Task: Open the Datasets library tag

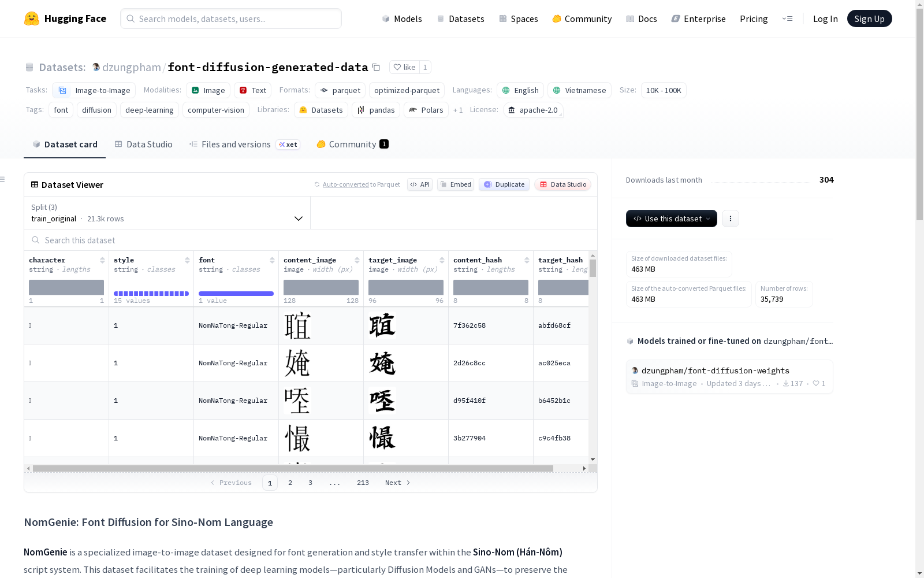Action: click(x=321, y=110)
